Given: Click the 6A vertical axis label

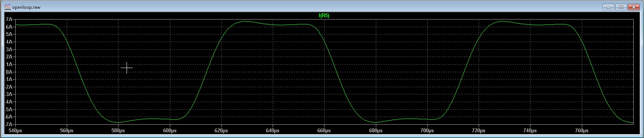Looking at the screenshot, I should pos(9,27).
